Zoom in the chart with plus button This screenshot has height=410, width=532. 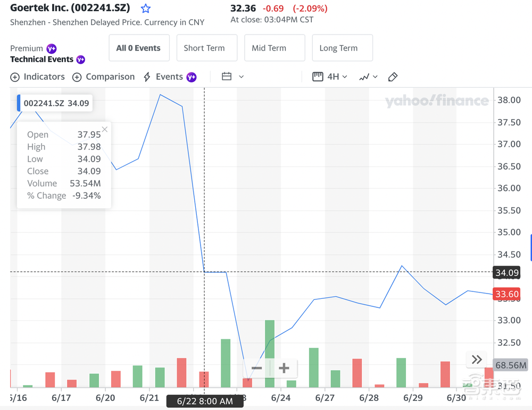click(284, 368)
